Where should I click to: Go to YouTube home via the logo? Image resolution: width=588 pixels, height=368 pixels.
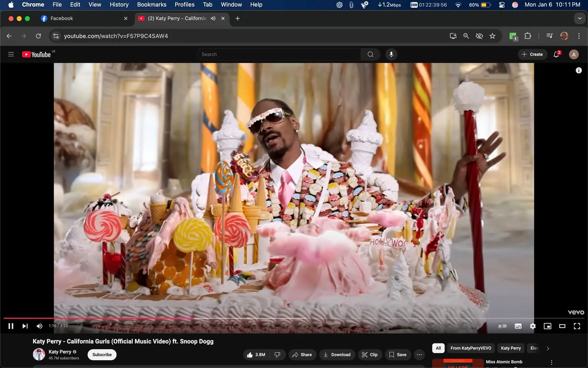point(37,54)
